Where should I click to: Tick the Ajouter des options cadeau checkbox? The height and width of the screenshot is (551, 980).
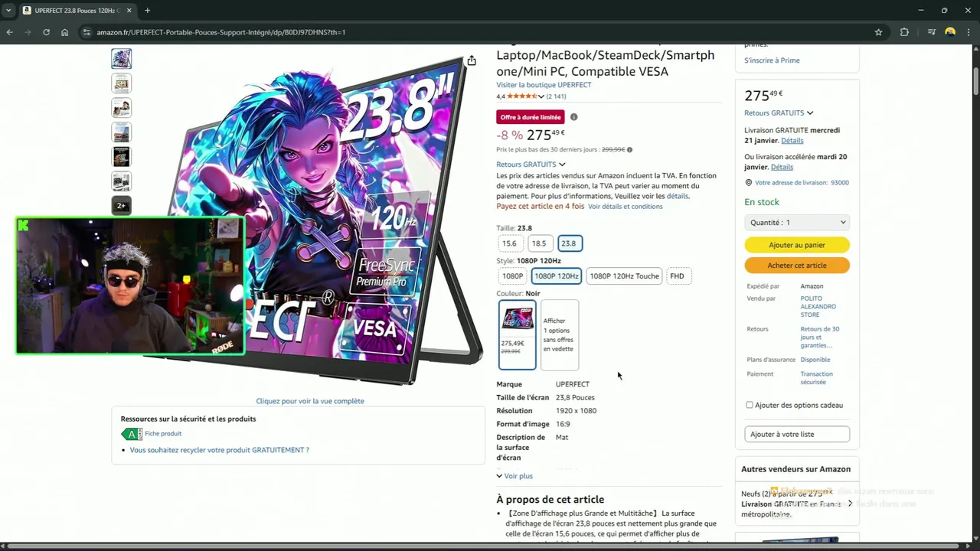pyautogui.click(x=750, y=405)
